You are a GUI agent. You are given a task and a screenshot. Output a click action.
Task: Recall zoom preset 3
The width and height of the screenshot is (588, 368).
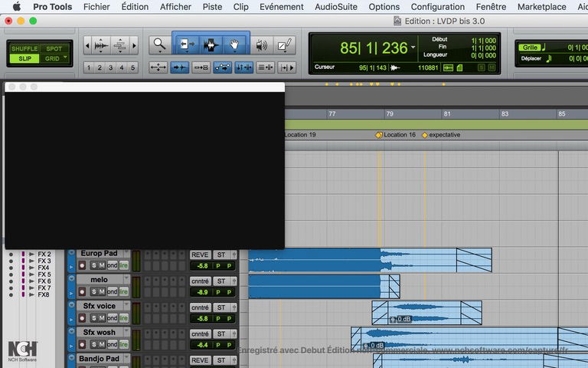(111, 67)
